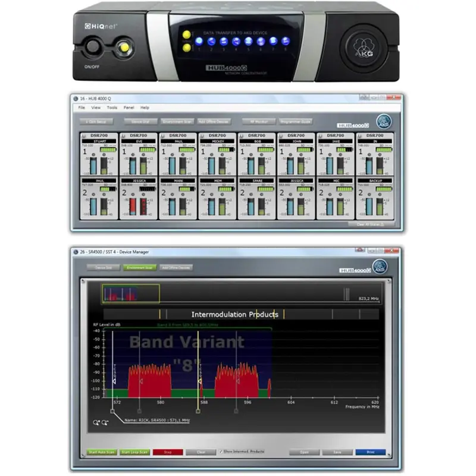Open the View menu
The width and height of the screenshot is (476, 476).
point(95,108)
